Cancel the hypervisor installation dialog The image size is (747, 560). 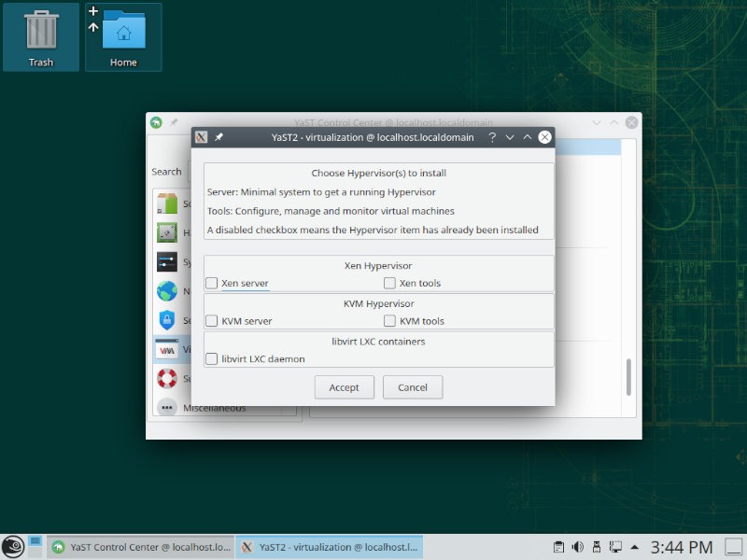(x=412, y=387)
